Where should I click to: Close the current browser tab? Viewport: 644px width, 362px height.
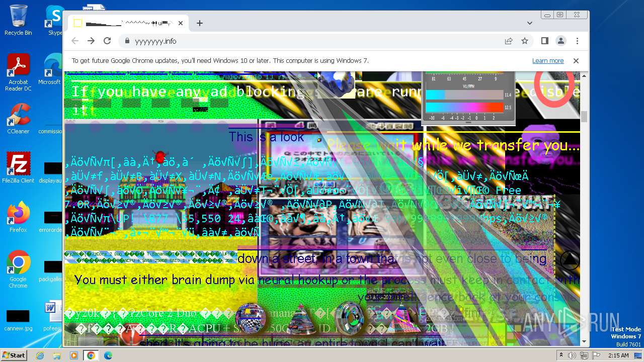pyautogui.click(x=181, y=23)
